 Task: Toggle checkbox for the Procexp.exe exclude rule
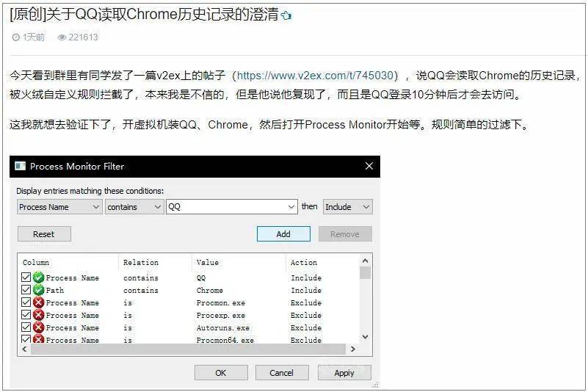tap(26, 315)
